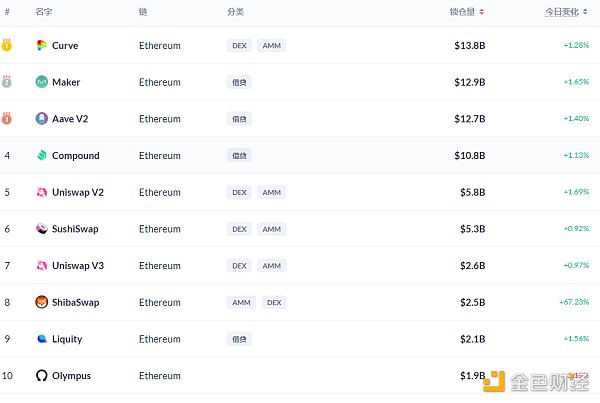Open the Curve protocol name link
600x403 pixels.
point(65,46)
